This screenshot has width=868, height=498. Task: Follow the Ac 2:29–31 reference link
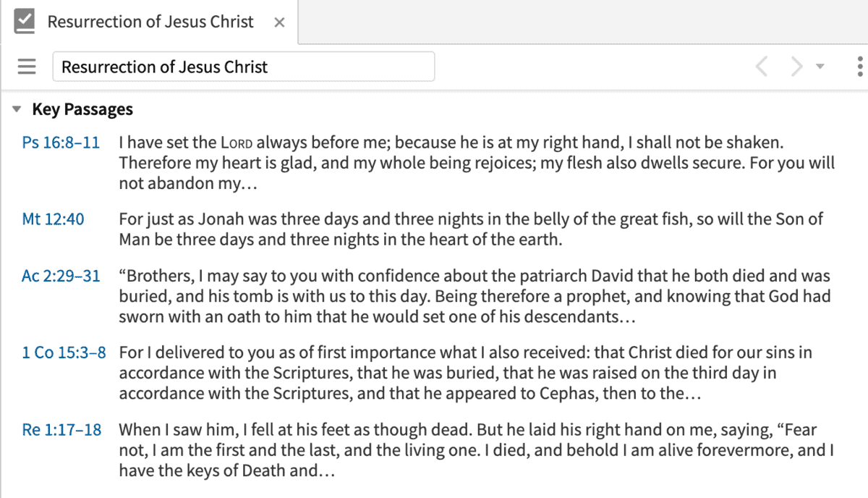click(x=61, y=277)
